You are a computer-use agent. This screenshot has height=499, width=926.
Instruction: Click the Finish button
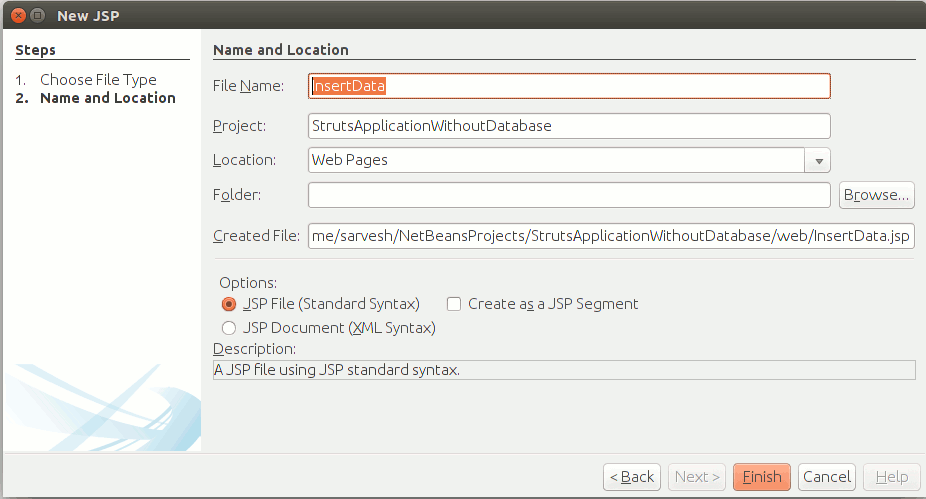pyautogui.click(x=761, y=477)
